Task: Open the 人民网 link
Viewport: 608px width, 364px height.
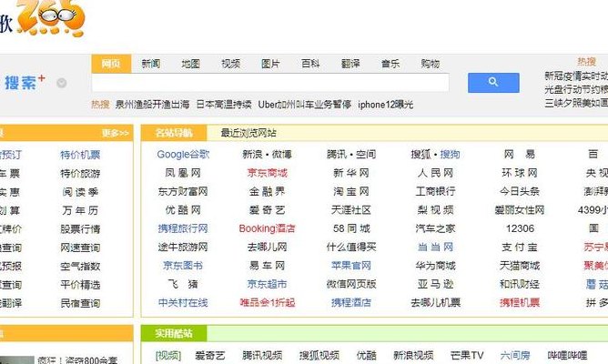Action: coord(435,173)
